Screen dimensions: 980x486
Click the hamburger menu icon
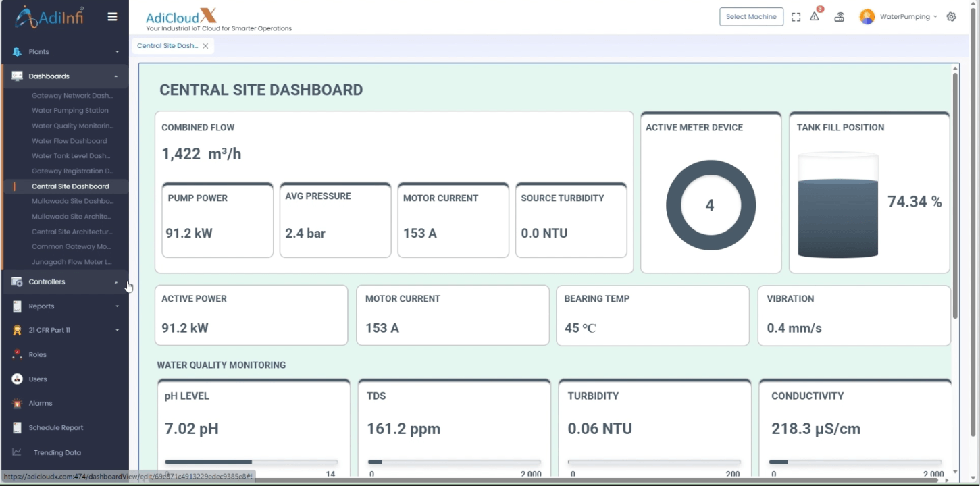[112, 17]
